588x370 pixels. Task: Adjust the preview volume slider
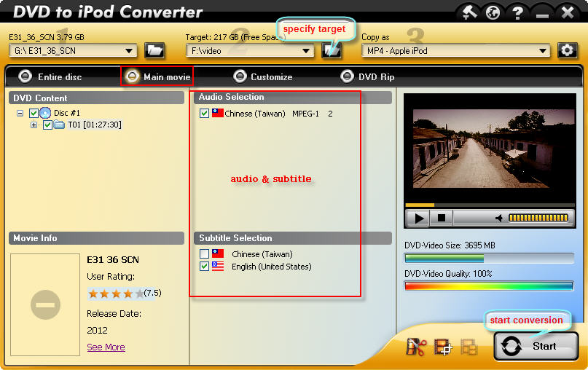pos(538,218)
